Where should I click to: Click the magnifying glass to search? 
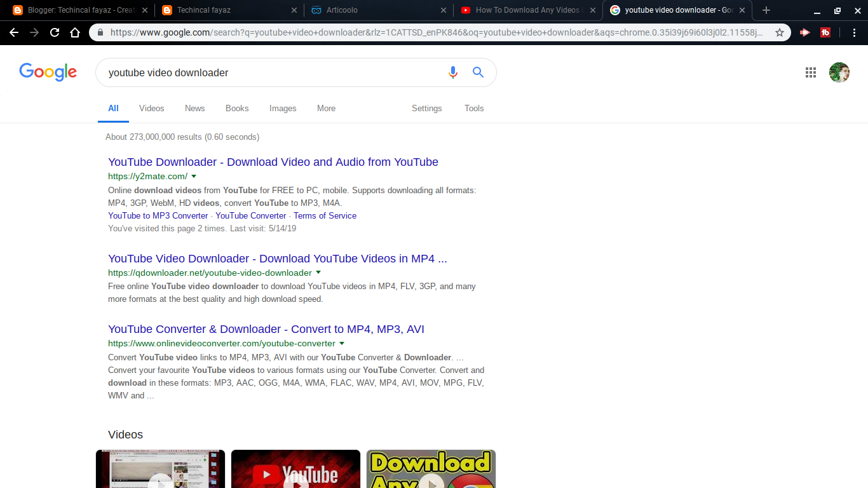coord(478,72)
